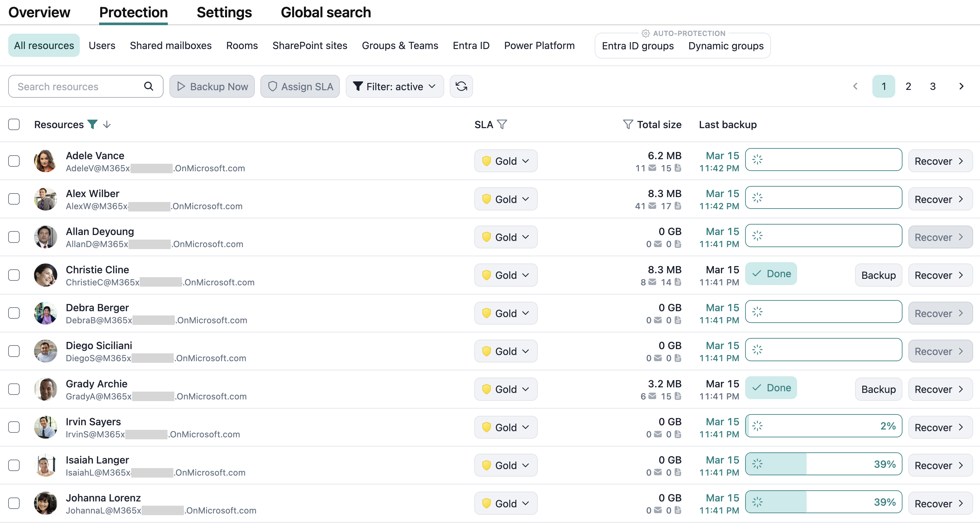Click Recover for Johanna Lorenz
980x523 pixels.
coord(940,503)
